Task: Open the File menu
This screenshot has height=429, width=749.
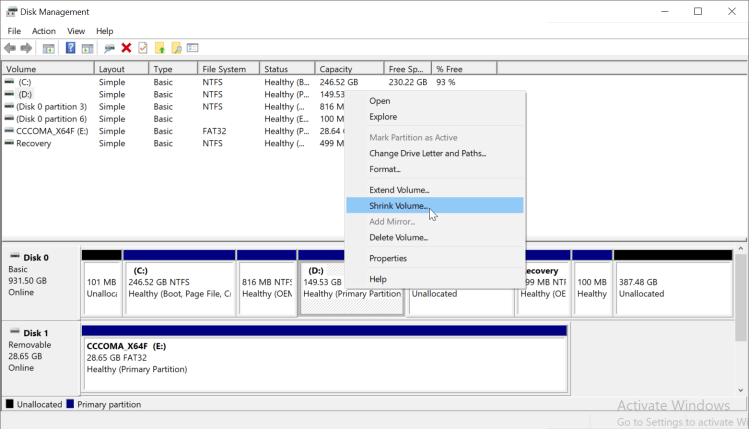Action: 14,31
